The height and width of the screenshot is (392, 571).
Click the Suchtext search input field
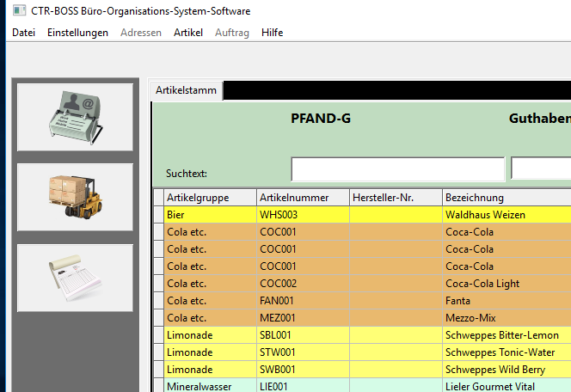pyautogui.click(x=398, y=168)
